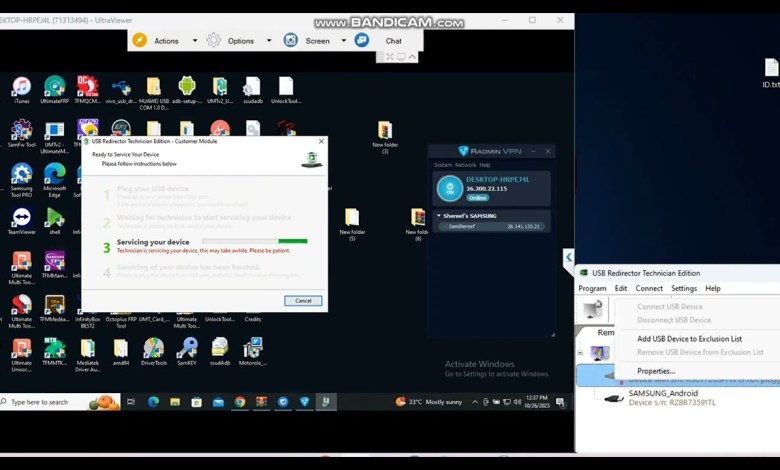The width and height of the screenshot is (780, 470).
Task: Open the Edit menu in USB Redirector Technician
Action: coord(621,288)
